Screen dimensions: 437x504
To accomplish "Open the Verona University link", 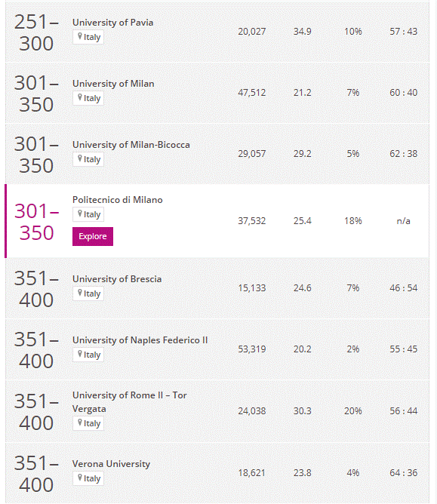I will (111, 464).
